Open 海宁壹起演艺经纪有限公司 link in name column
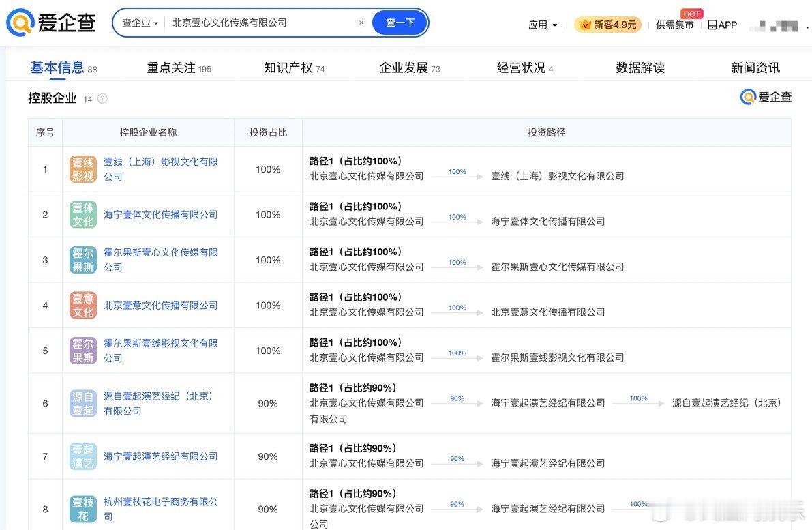The image size is (812, 530). click(x=160, y=456)
